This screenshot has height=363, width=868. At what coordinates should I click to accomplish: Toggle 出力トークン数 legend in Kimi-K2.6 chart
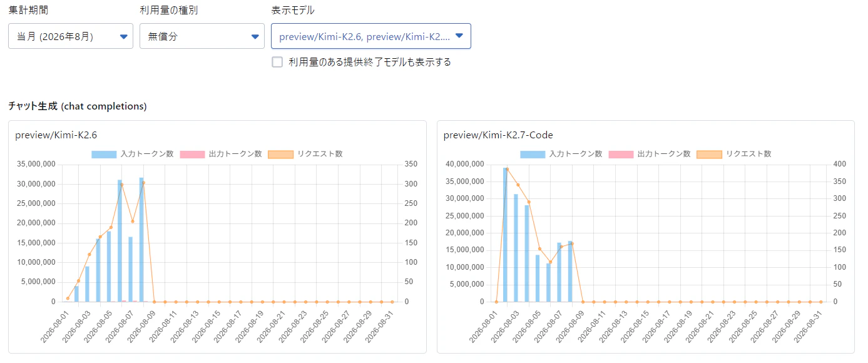click(x=221, y=154)
